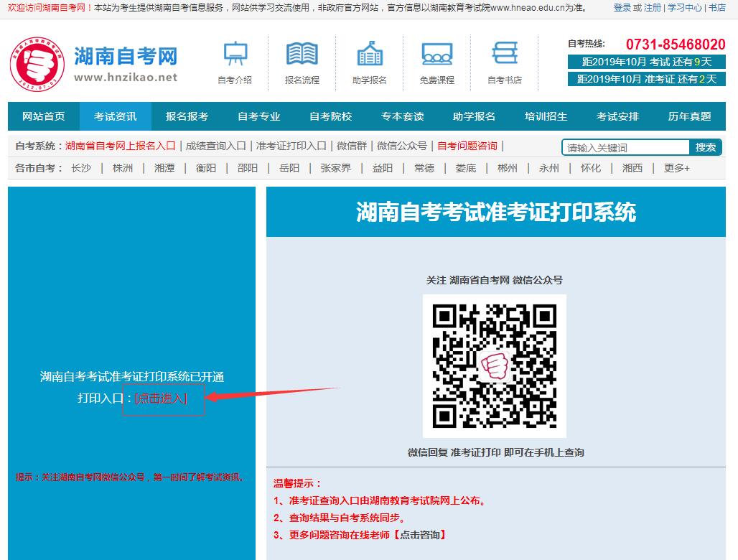738x560 pixels.
Task: Open the 准考证打印入口 link
Action: pyautogui.click(x=291, y=146)
